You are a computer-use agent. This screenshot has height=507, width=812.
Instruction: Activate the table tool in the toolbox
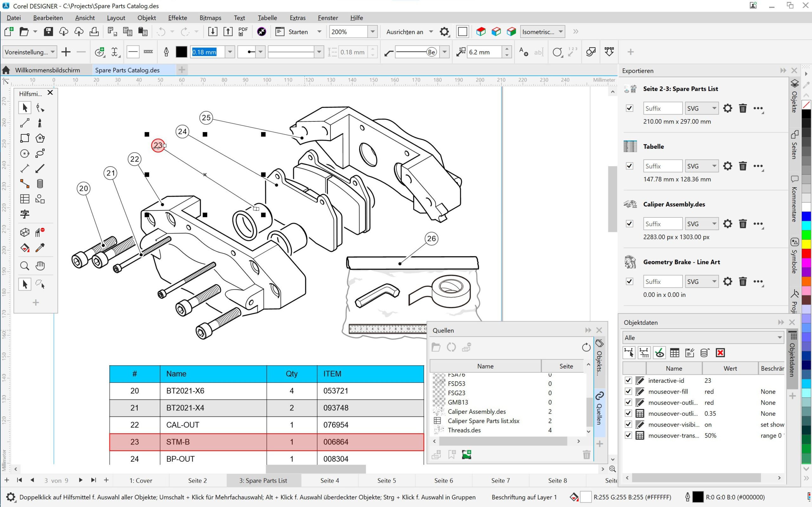pyautogui.click(x=24, y=198)
